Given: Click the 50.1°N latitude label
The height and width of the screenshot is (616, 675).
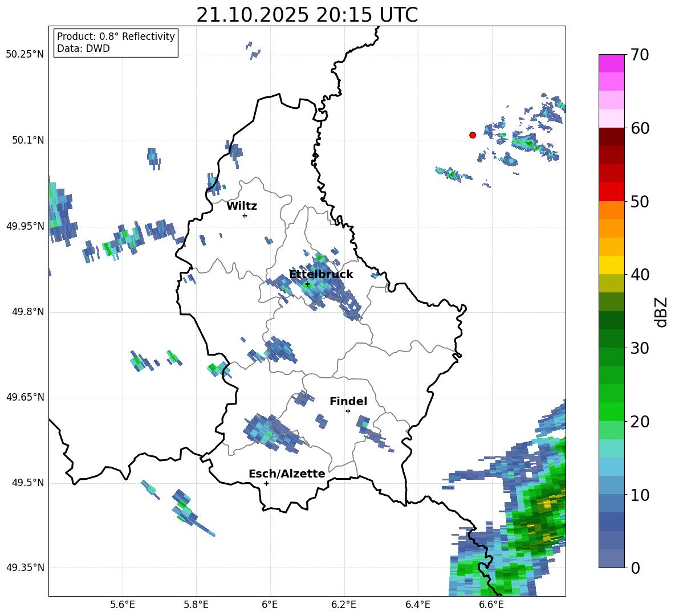Looking at the screenshot, I should coord(27,141).
